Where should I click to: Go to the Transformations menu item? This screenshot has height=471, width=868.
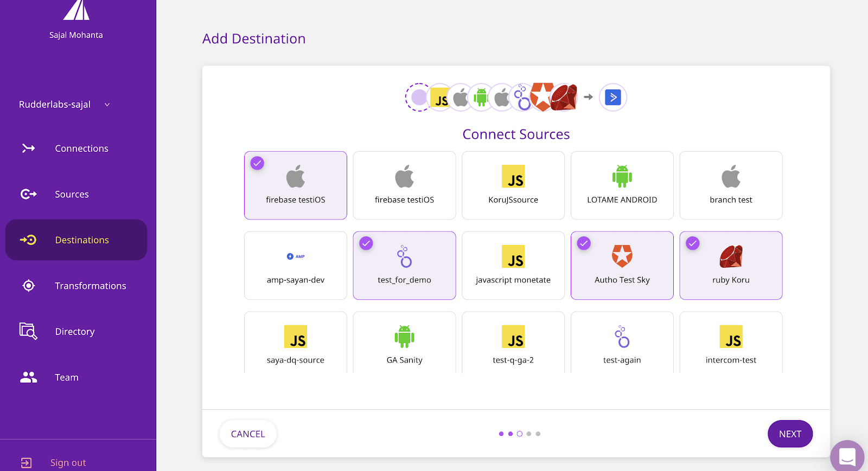pyautogui.click(x=90, y=286)
